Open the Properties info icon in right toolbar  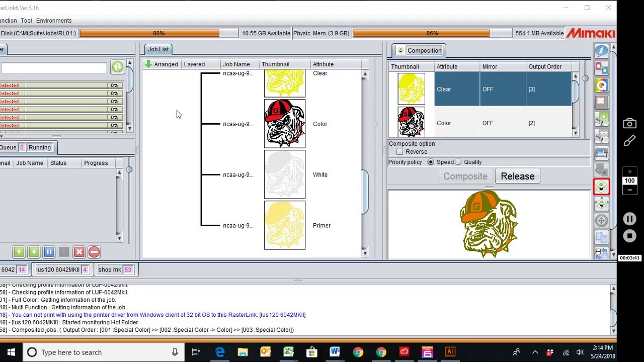coord(601,51)
